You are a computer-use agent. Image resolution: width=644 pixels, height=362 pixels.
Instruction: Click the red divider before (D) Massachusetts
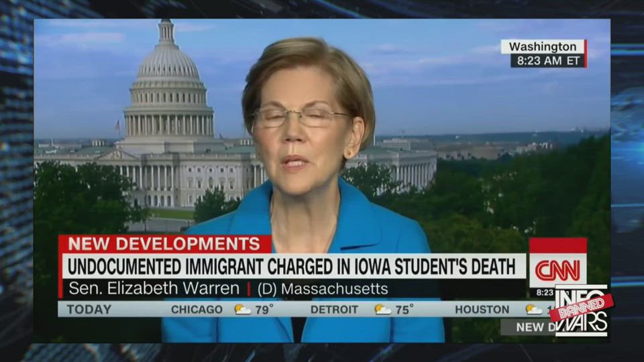249,288
